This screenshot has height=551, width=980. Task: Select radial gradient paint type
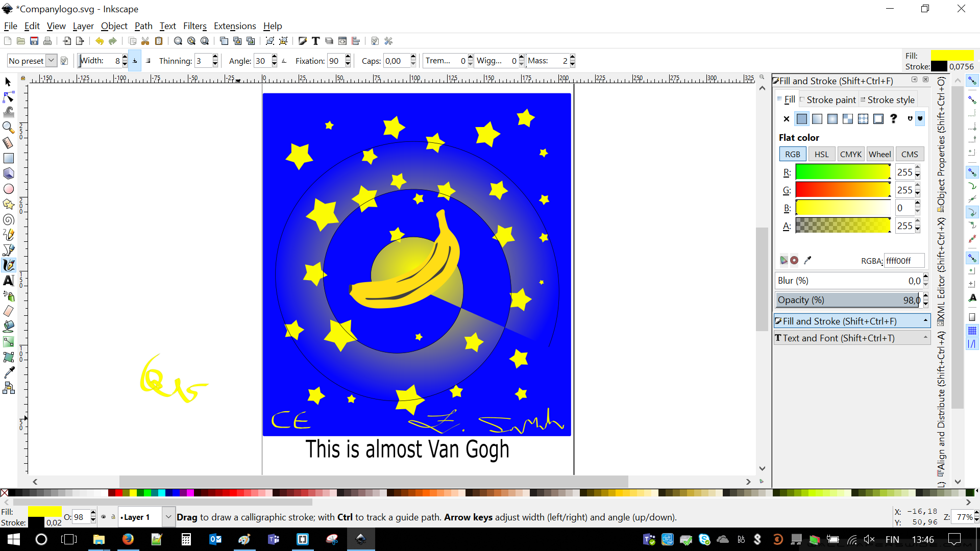(x=832, y=119)
